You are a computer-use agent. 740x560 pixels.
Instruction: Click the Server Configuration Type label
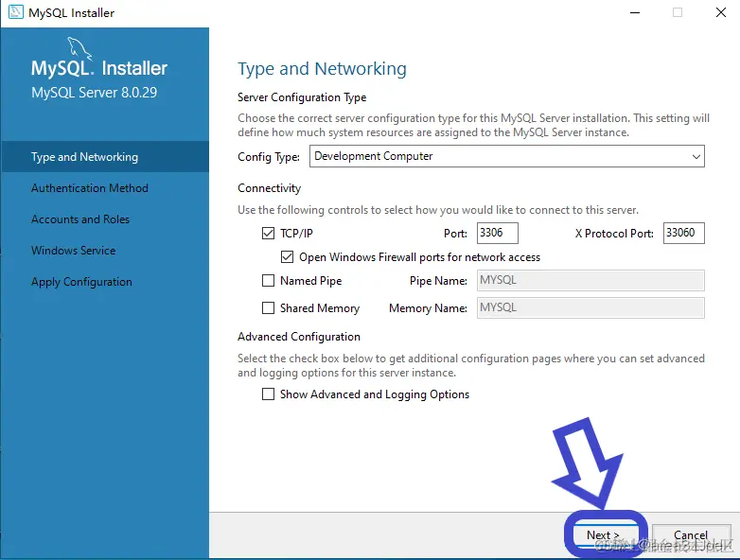click(302, 97)
